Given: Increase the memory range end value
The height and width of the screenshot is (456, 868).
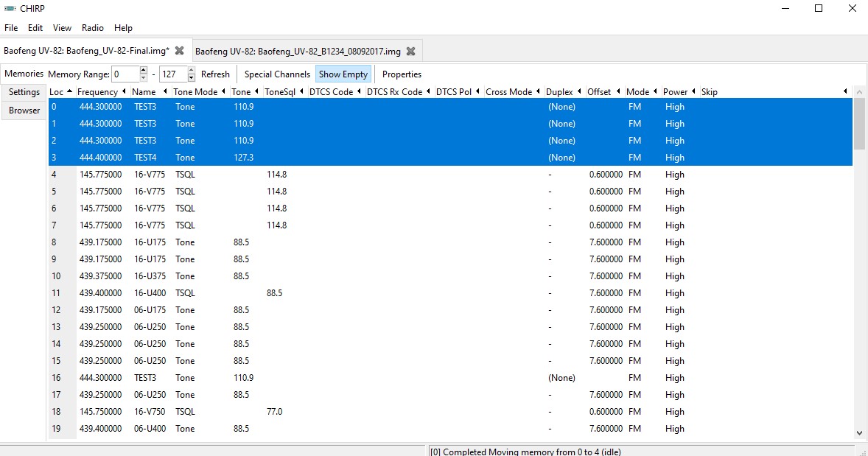Looking at the screenshot, I should click(191, 70).
